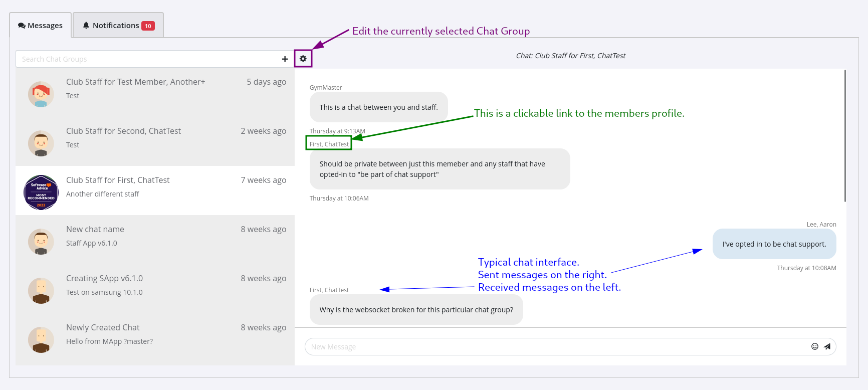Click the bell icon in Notifications tab
The width and height of the screenshot is (868, 390).
86,25
